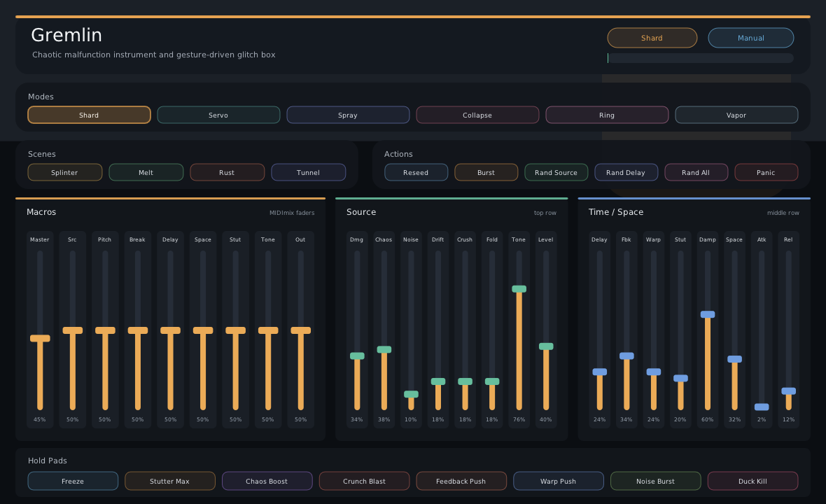Click the Fbk slider handle

tap(626, 356)
